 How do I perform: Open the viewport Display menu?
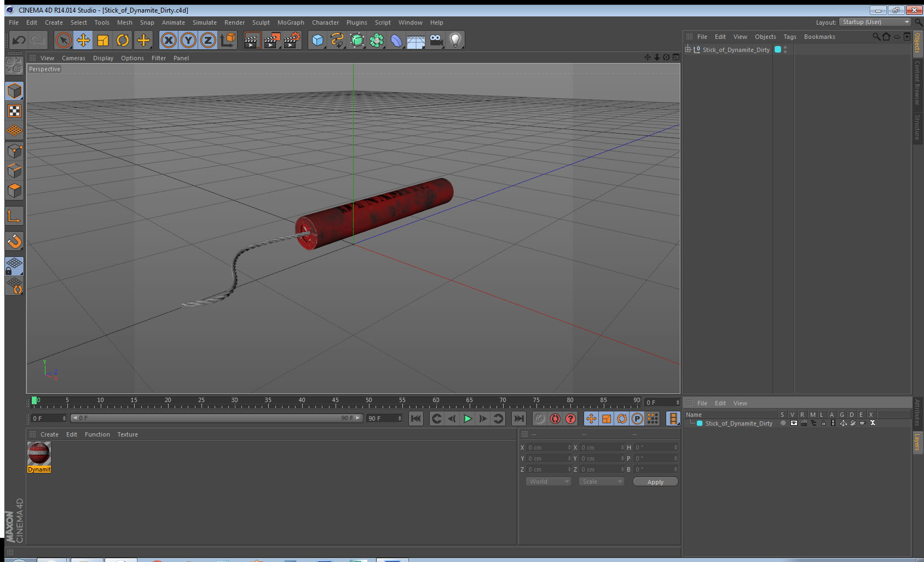(x=103, y=58)
